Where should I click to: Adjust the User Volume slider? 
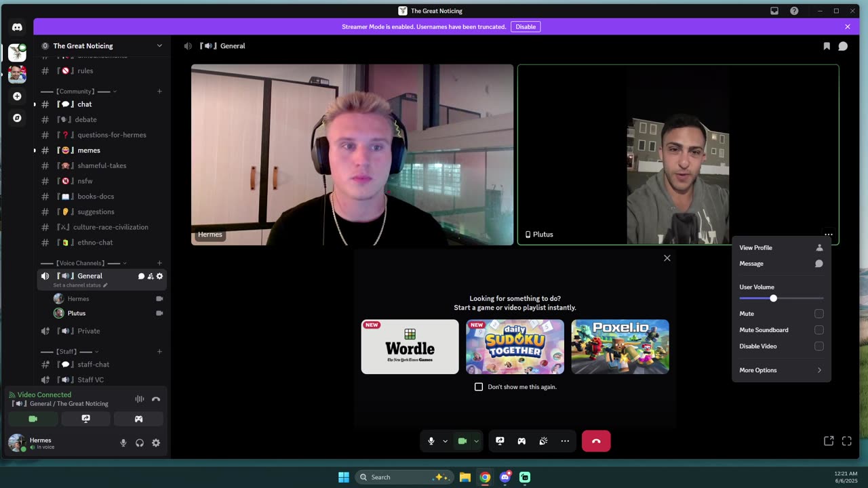(781, 298)
